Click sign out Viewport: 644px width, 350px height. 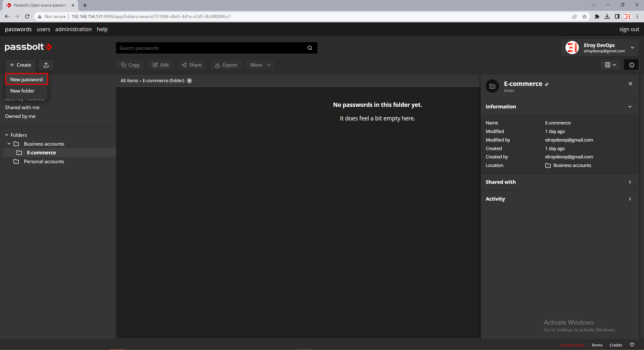(x=629, y=29)
